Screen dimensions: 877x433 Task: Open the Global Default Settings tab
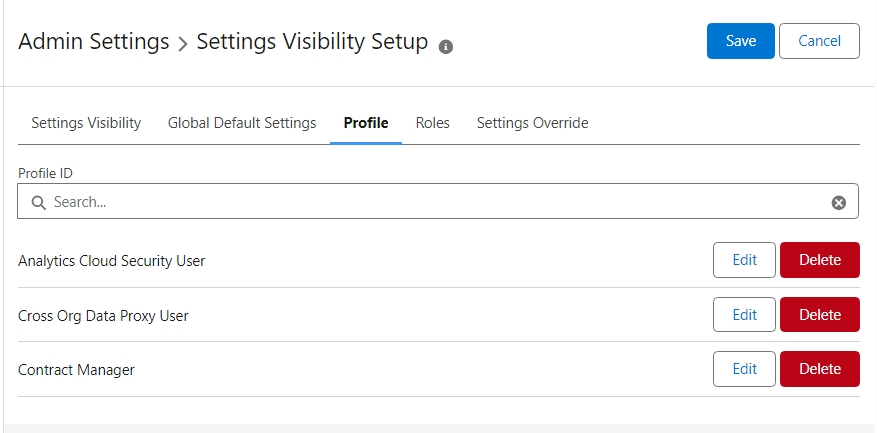tap(242, 123)
